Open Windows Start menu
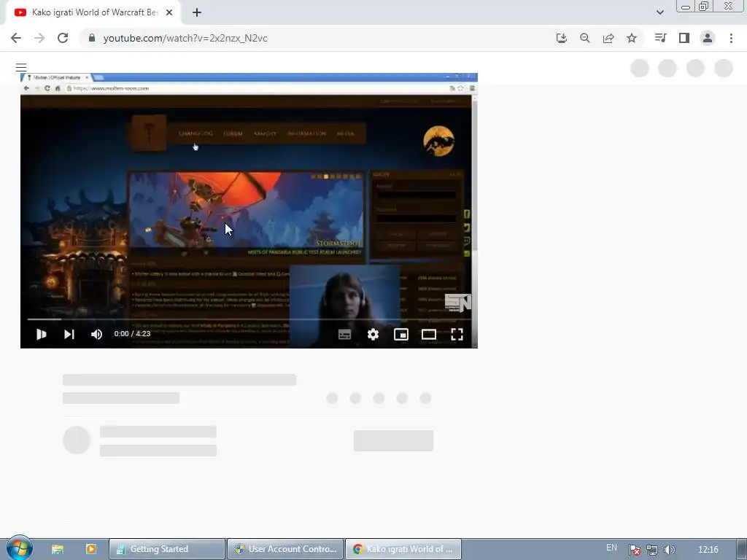Viewport: 747px width, 560px height. (x=20, y=548)
